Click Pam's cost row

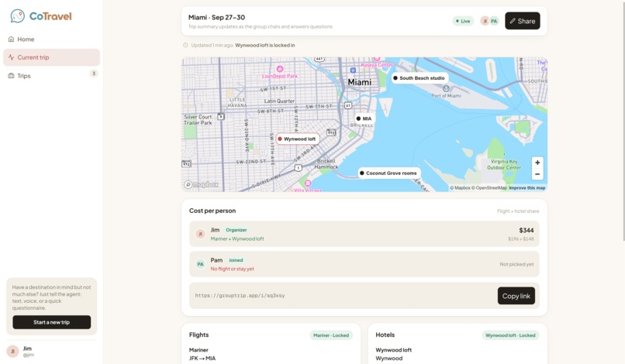click(x=364, y=264)
